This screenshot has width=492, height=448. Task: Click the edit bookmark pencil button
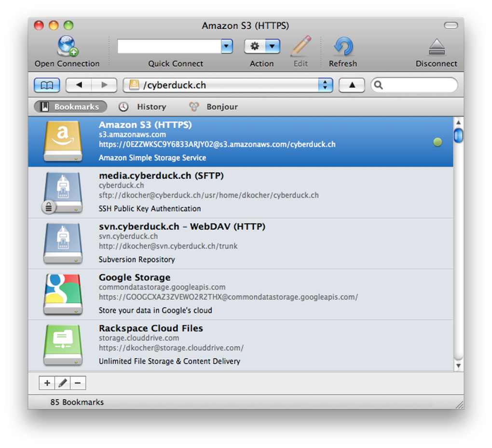(x=62, y=383)
